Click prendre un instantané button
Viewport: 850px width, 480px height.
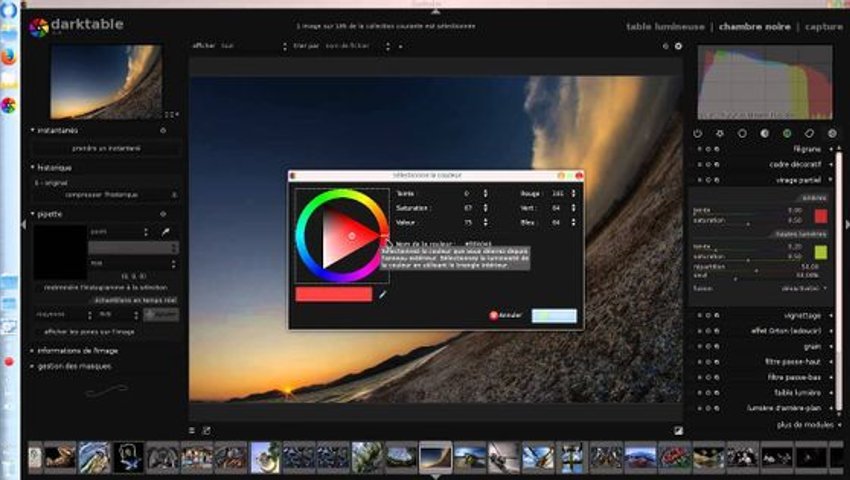106,148
